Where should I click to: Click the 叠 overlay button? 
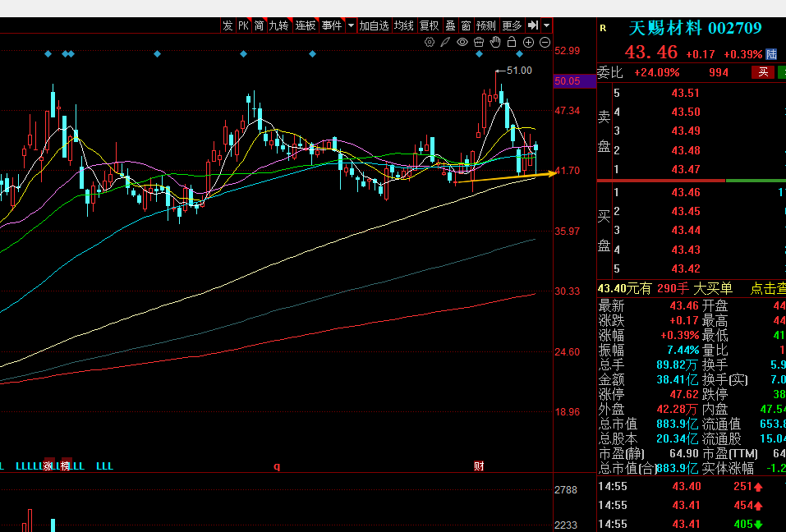coord(450,25)
